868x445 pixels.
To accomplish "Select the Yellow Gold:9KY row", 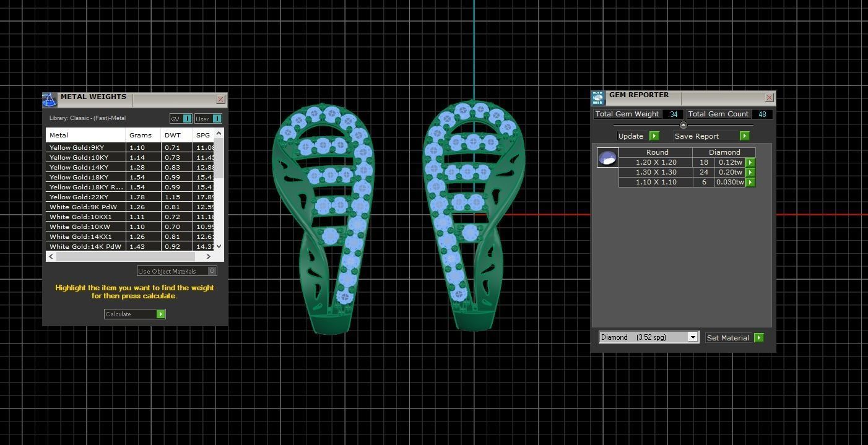I will [130, 147].
